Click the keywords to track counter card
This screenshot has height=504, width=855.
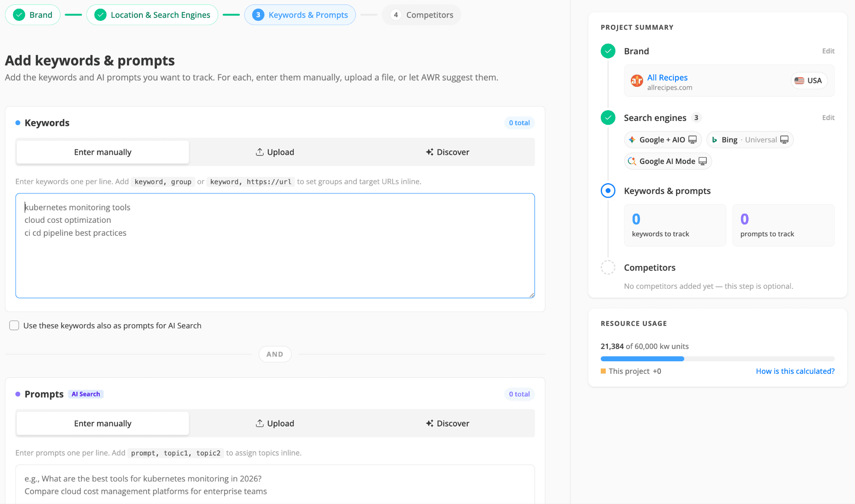point(675,225)
